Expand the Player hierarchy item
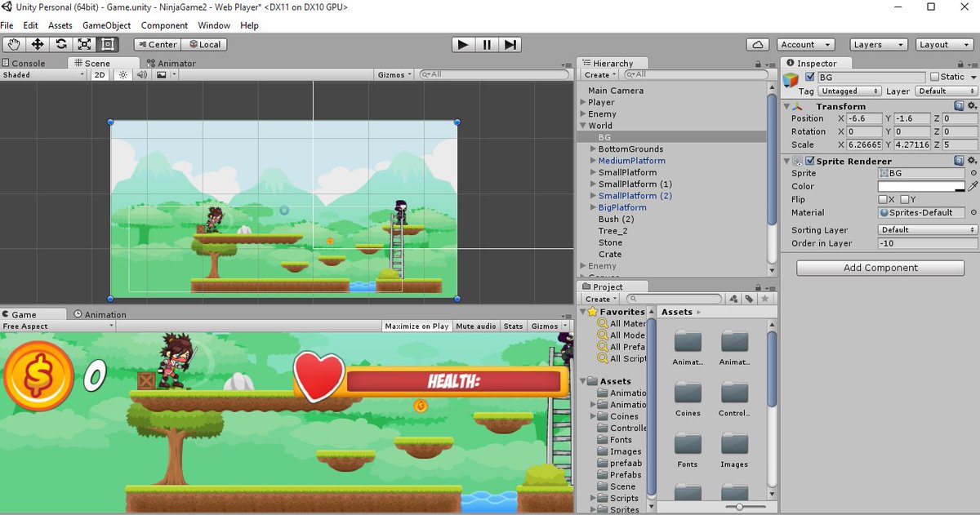 click(x=582, y=102)
